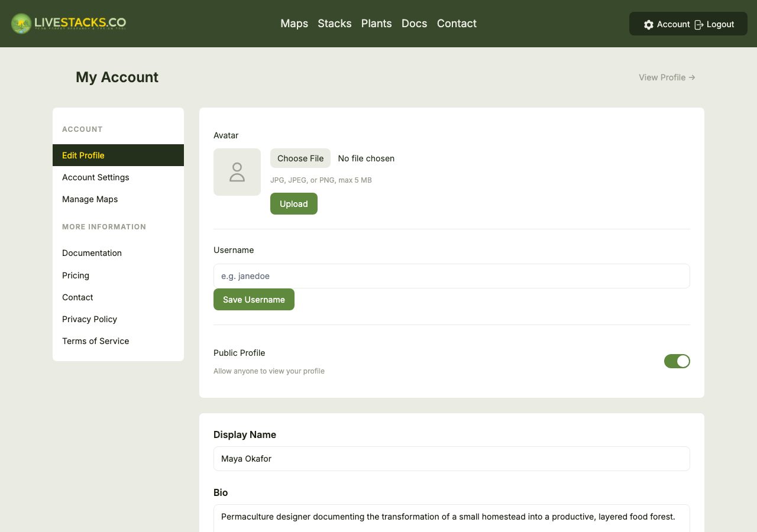Viewport: 757px width, 532px height.
Task: Click the Account gear icon
Action: [x=649, y=25]
